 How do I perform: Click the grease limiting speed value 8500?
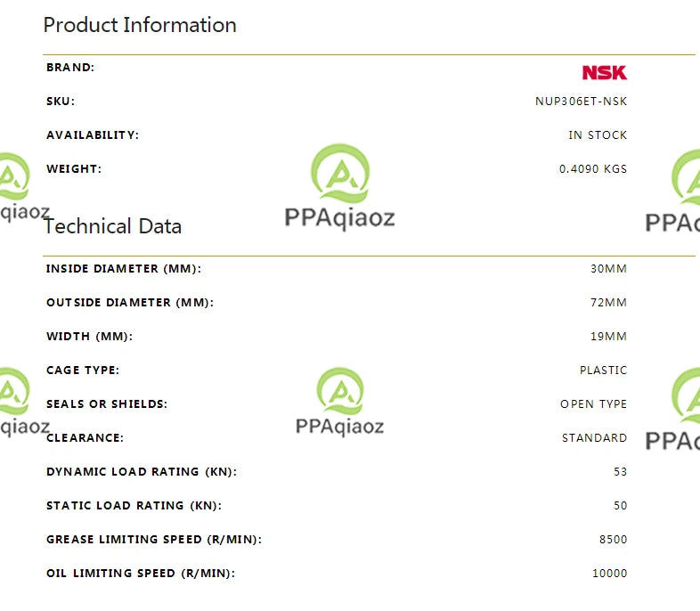pyautogui.click(x=613, y=540)
